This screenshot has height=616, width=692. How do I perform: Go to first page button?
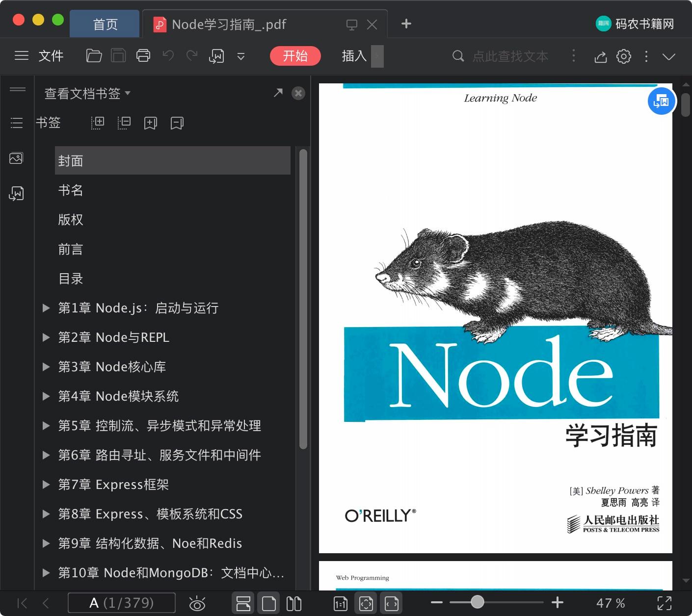(22, 603)
